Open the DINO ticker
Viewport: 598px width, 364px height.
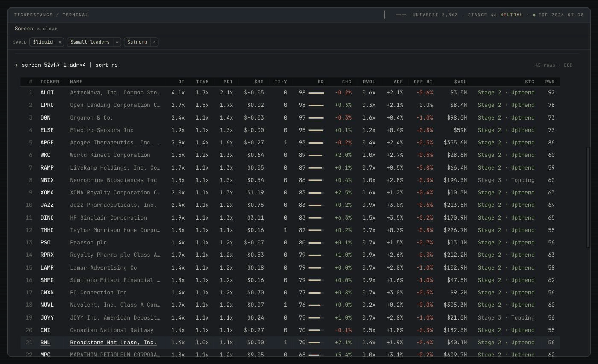47,217
